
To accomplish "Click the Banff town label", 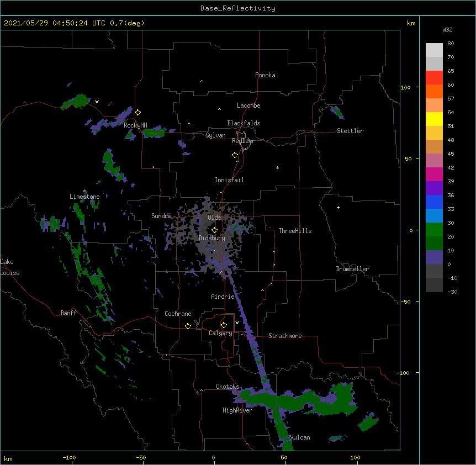I will tap(68, 313).
